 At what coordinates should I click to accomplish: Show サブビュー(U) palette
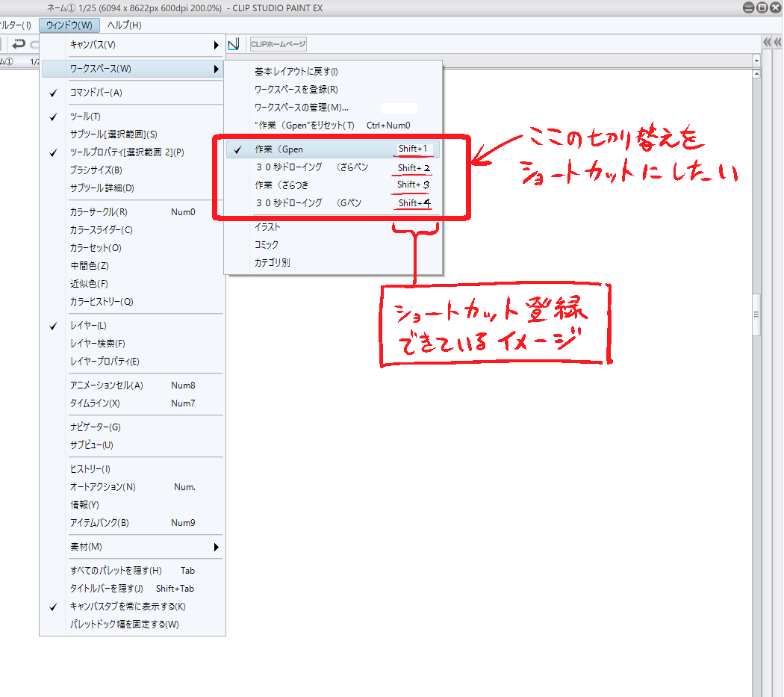(132, 444)
